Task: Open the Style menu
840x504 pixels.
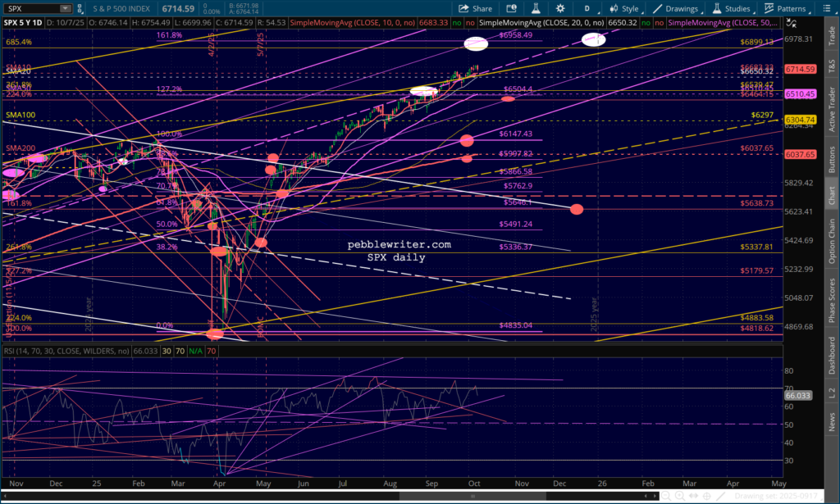Action: pos(623,8)
